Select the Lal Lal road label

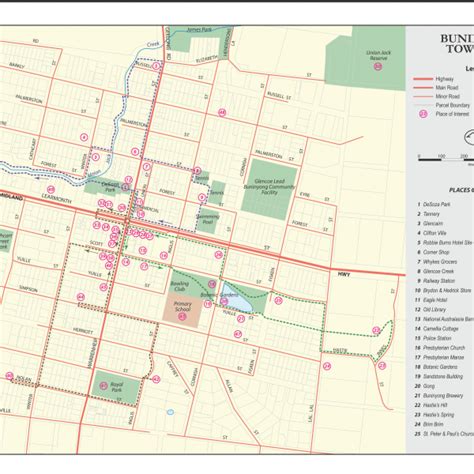coord(311,413)
